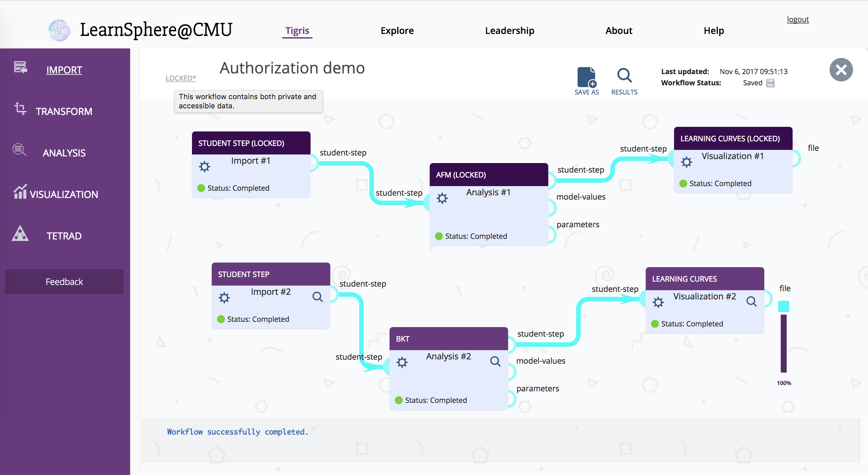Click the Analysis magnifier icon in sidebar

click(19, 150)
